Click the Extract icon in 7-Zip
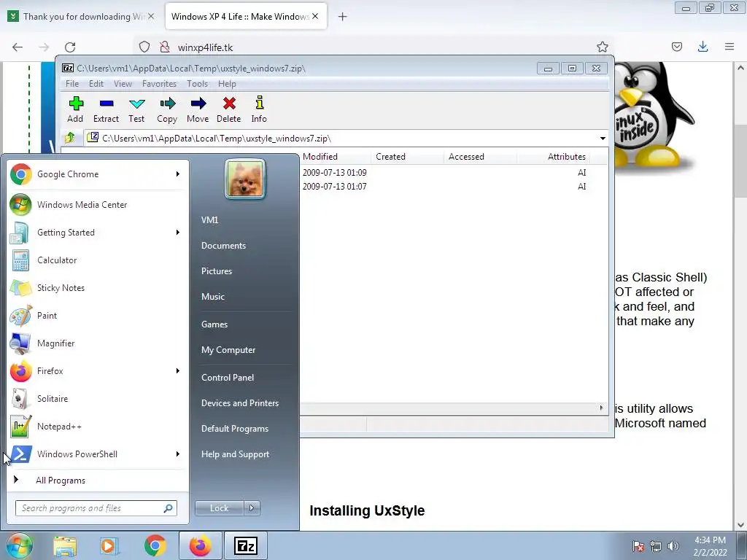Viewport: 747px width, 560px height. (106, 109)
